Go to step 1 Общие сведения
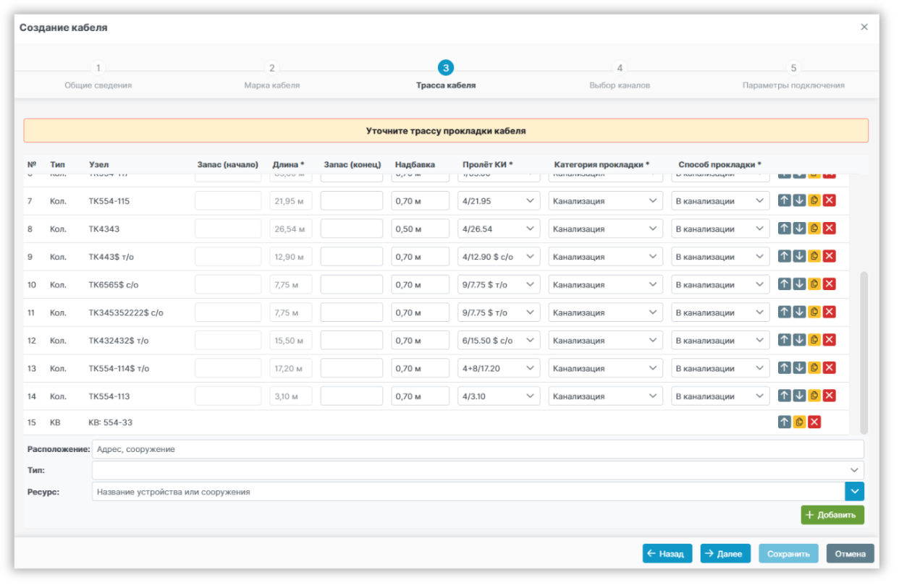 (x=98, y=76)
